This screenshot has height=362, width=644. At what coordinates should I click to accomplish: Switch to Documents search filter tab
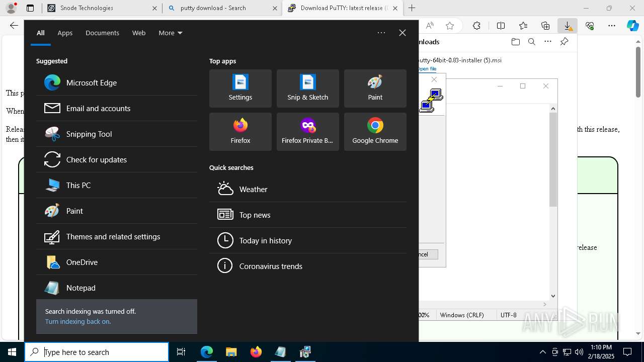pyautogui.click(x=102, y=33)
